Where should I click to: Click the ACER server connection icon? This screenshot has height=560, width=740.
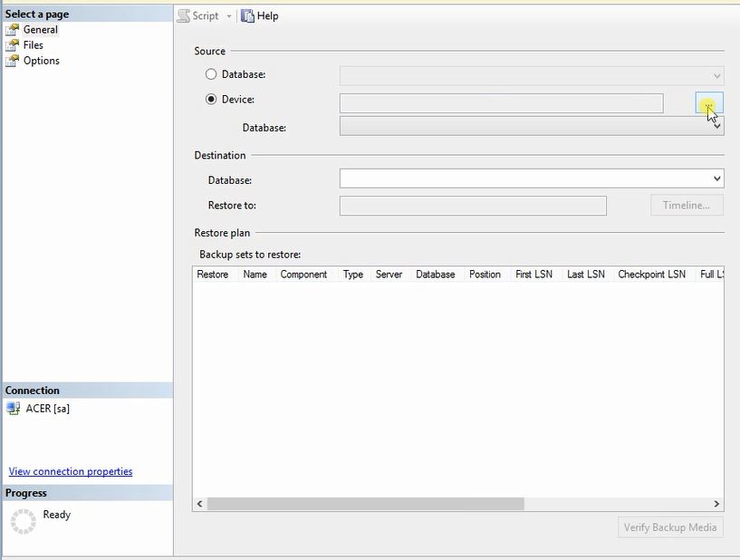[14, 409]
